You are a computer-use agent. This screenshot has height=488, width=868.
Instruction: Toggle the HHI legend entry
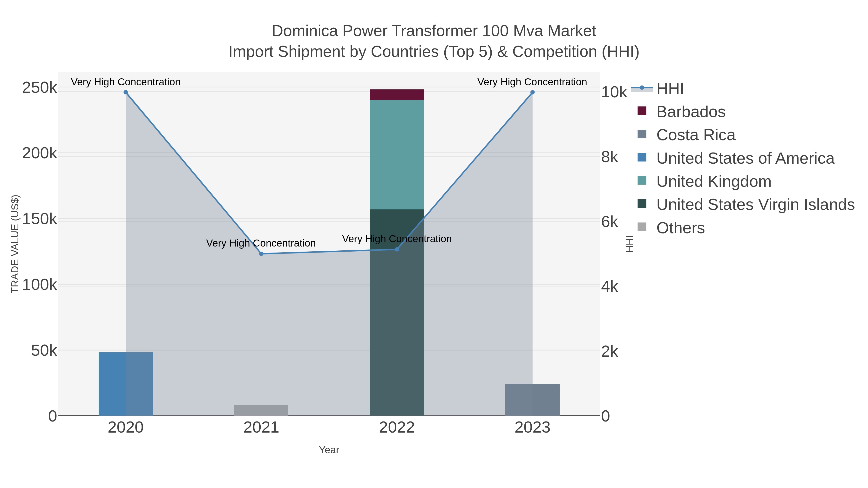657,89
